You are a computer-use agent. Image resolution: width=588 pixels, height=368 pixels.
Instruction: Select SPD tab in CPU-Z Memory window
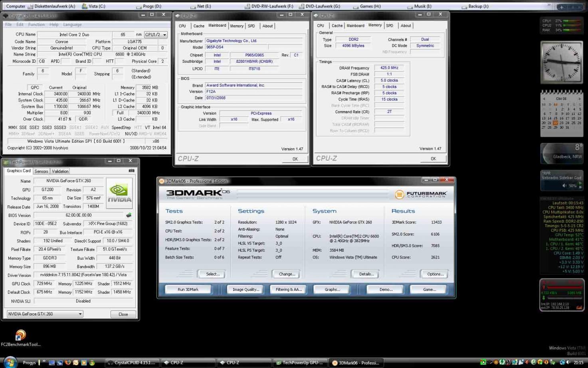(390, 26)
